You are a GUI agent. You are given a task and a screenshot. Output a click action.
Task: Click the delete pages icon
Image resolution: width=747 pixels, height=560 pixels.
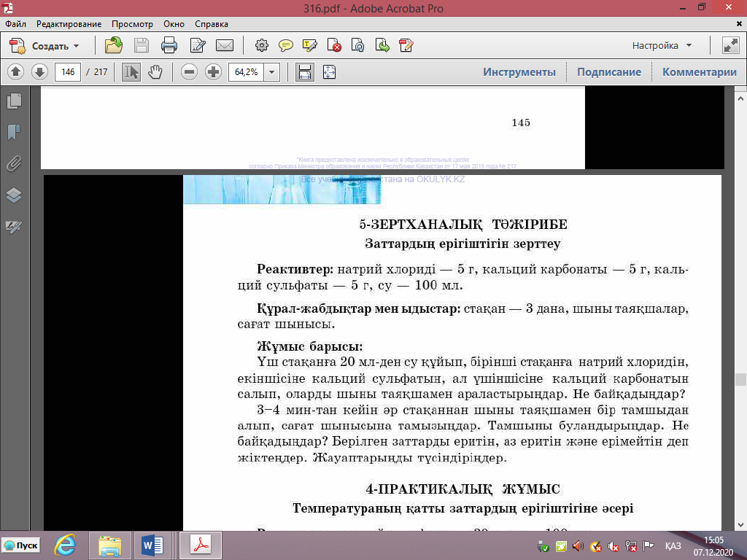pyautogui.click(x=334, y=46)
